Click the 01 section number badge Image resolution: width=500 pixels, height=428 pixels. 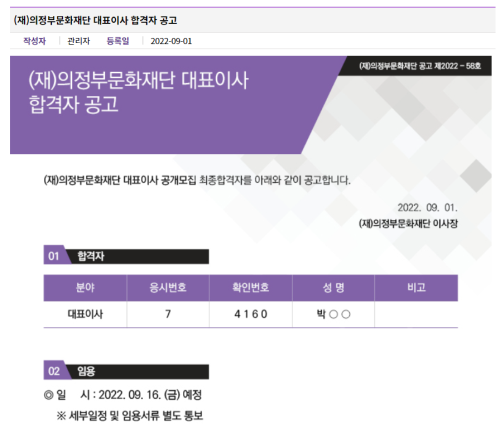coord(54,256)
